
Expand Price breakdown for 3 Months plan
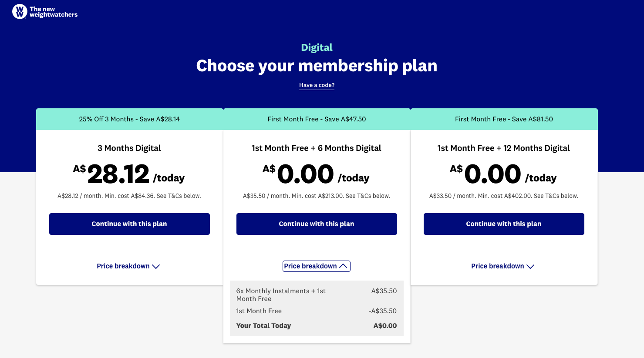point(128,266)
